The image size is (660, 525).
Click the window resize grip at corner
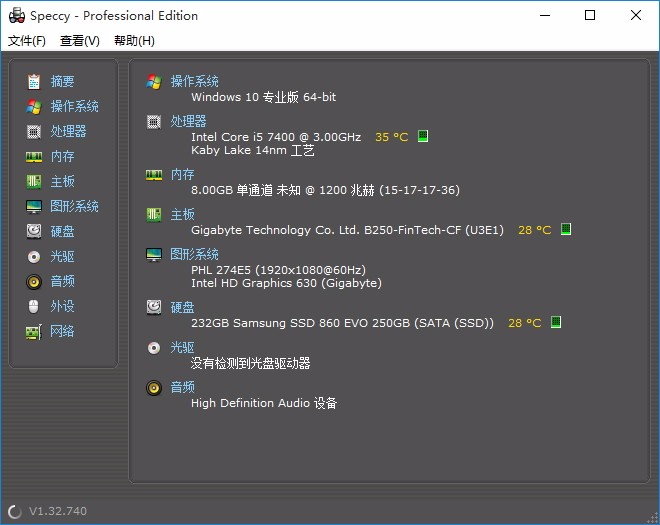click(x=653, y=517)
